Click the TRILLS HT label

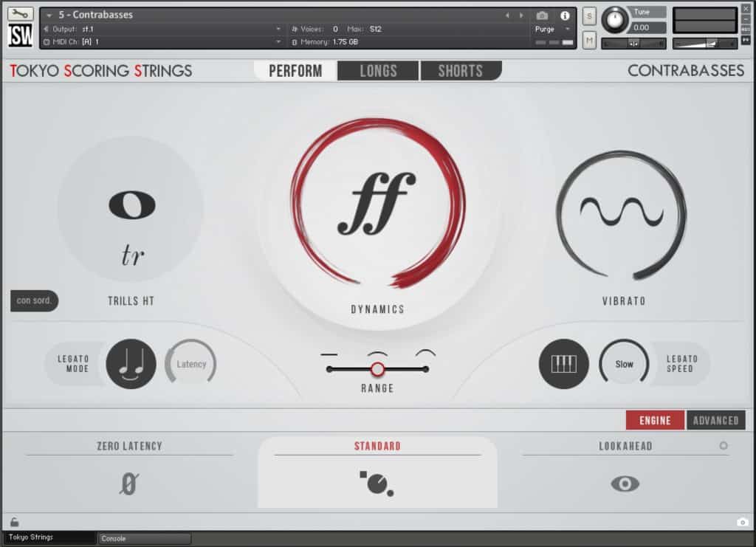tap(131, 301)
